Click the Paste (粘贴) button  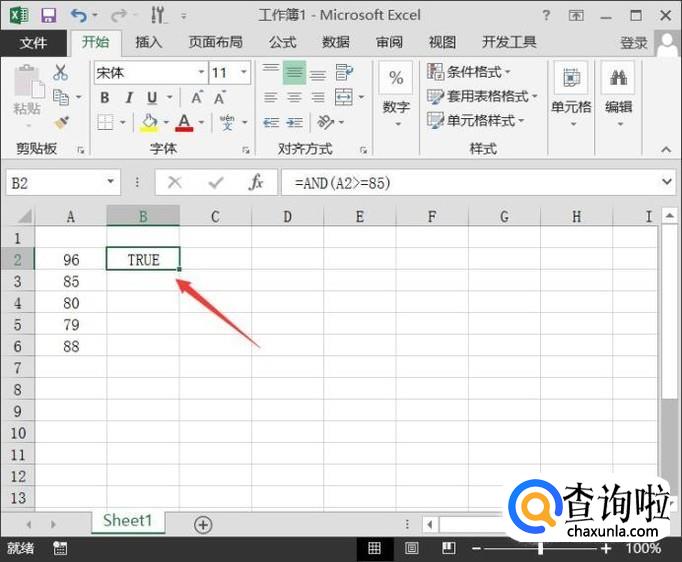[28, 97]
